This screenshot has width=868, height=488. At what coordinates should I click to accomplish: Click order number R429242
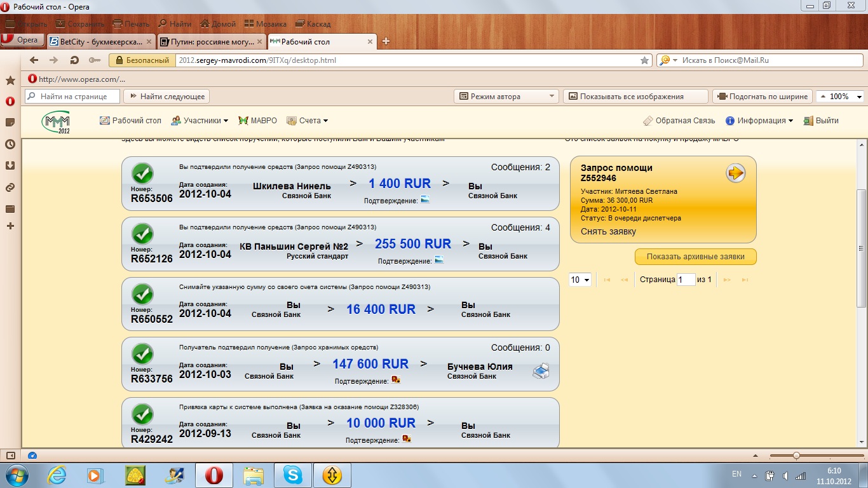pyautogui.click(x=152, y=439)
